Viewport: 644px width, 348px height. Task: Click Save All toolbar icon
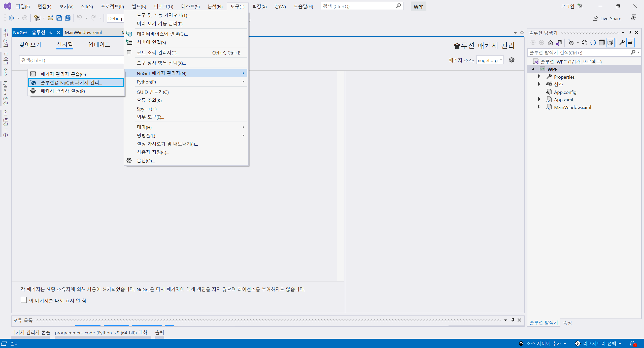click(x=67, y=18)
